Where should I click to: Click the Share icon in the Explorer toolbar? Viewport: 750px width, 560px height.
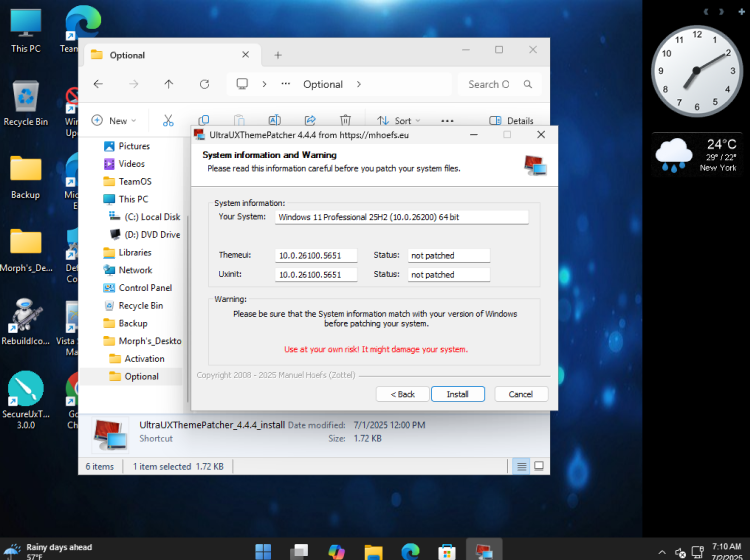pyautogui.click(x=310, y=121)
